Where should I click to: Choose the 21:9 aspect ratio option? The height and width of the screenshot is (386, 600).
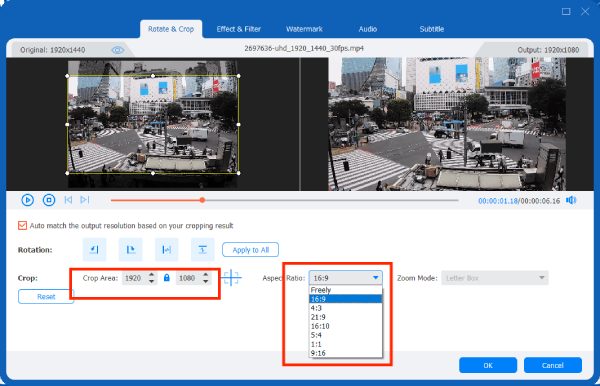345,317
